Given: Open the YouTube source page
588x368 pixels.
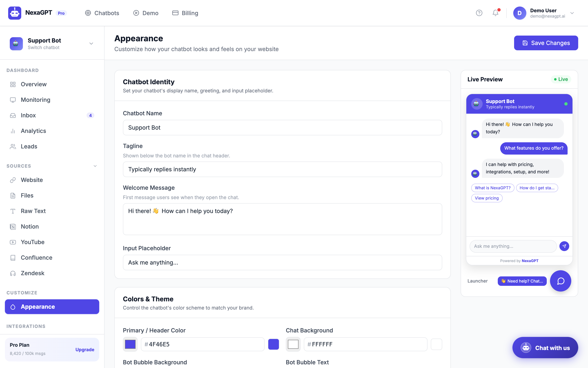Looking at the screenshot, I should (52, 242).
